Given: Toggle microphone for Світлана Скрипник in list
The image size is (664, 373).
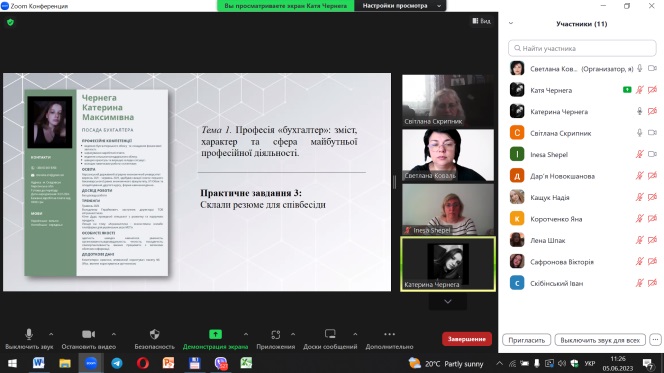Looking at the screenshot, I should coord(639,133).
